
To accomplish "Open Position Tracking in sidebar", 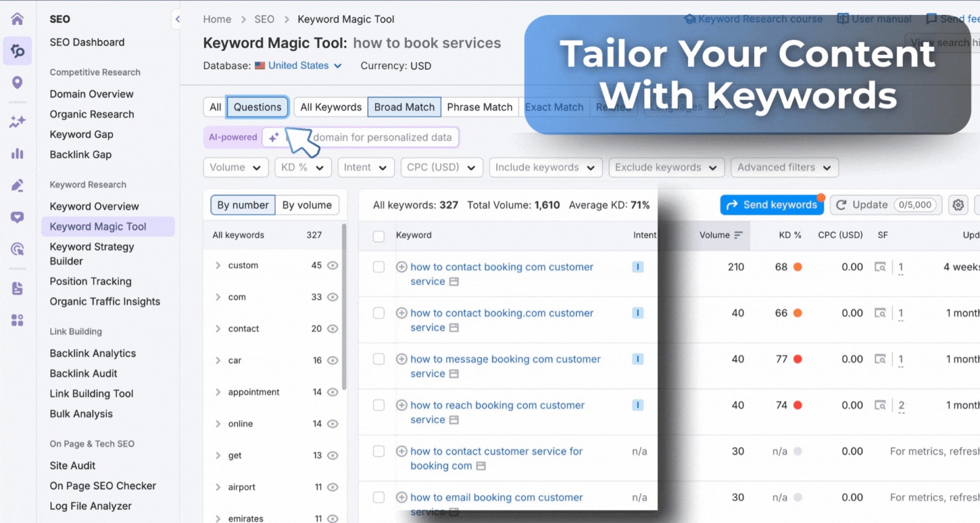I will (x=90, y=281).
